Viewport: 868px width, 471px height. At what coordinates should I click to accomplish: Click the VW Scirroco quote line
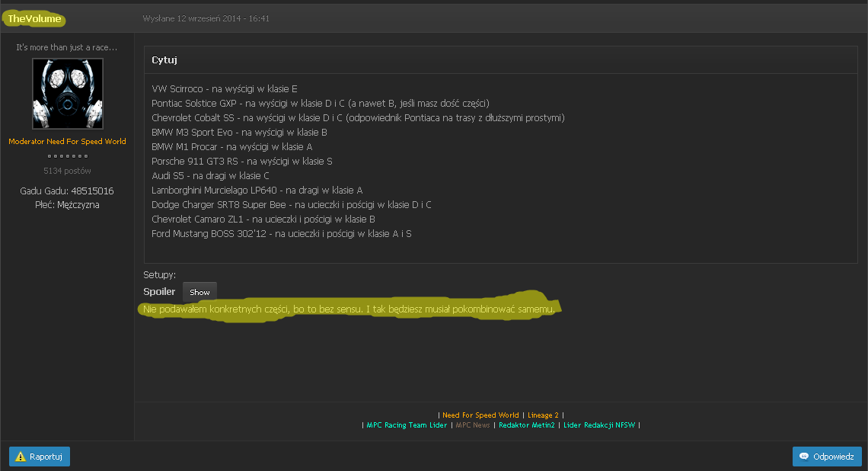tap(224, 88)
